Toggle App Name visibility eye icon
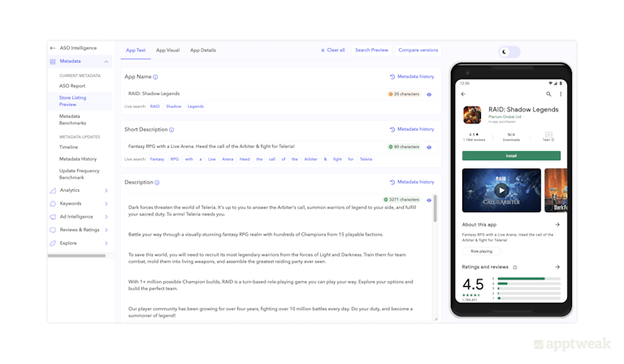This screenshot has height=364, width=624. [429, 94]
